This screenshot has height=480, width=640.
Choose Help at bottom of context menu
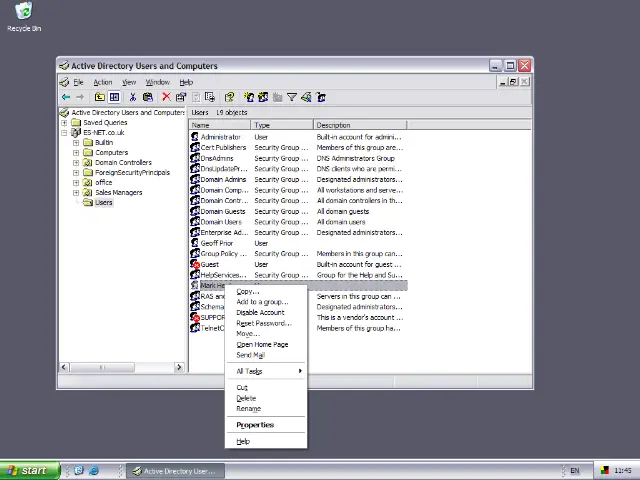266,441
